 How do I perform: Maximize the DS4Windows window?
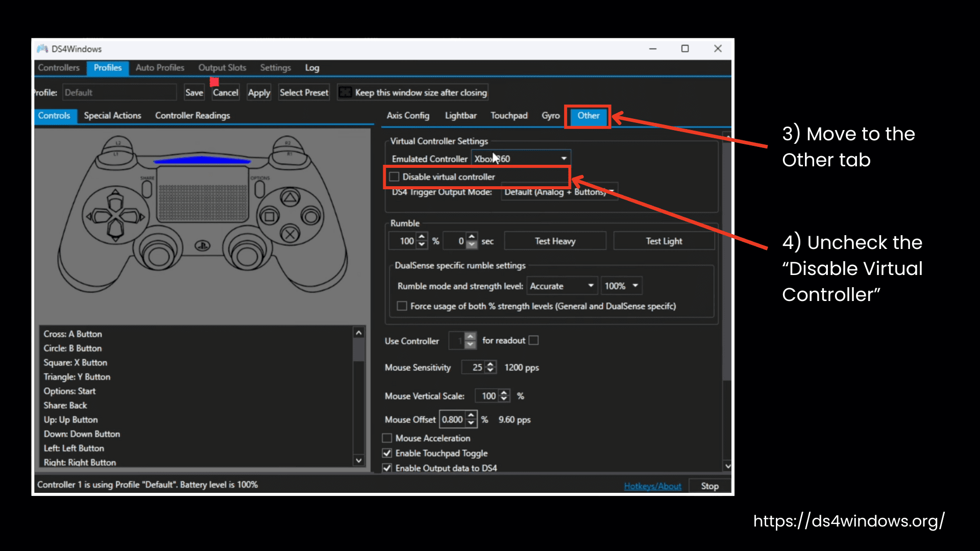[685, 48]
